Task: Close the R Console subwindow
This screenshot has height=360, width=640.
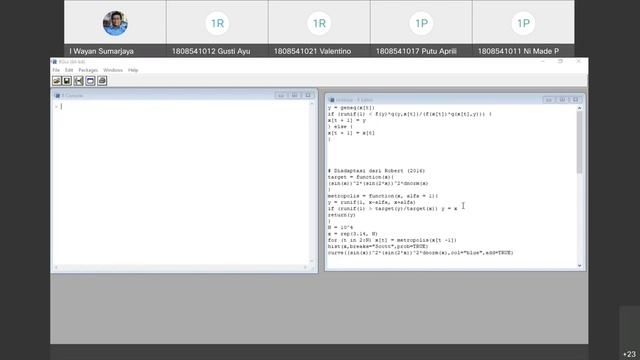Action: [x=308, y=96]
